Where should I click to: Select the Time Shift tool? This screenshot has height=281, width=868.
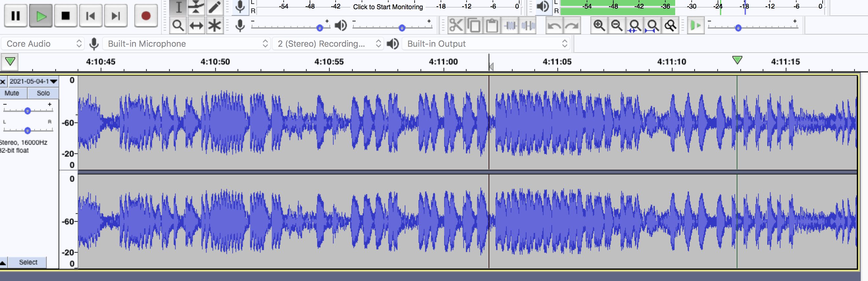pos(196,26)
